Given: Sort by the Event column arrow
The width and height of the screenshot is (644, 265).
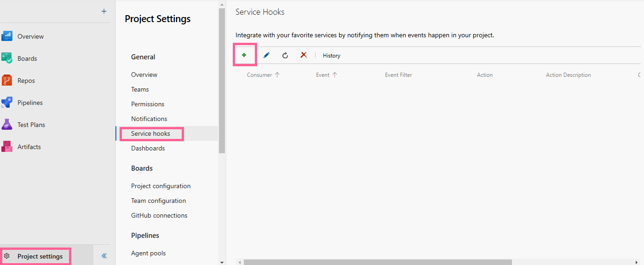Looking at the screenshot, I should (334, 75).
